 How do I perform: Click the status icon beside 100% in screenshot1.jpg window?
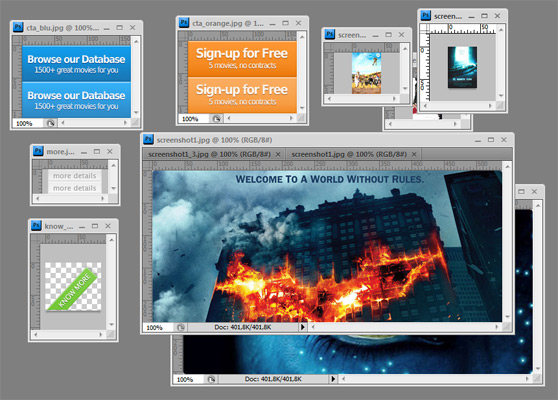click(x=181, y=327)
